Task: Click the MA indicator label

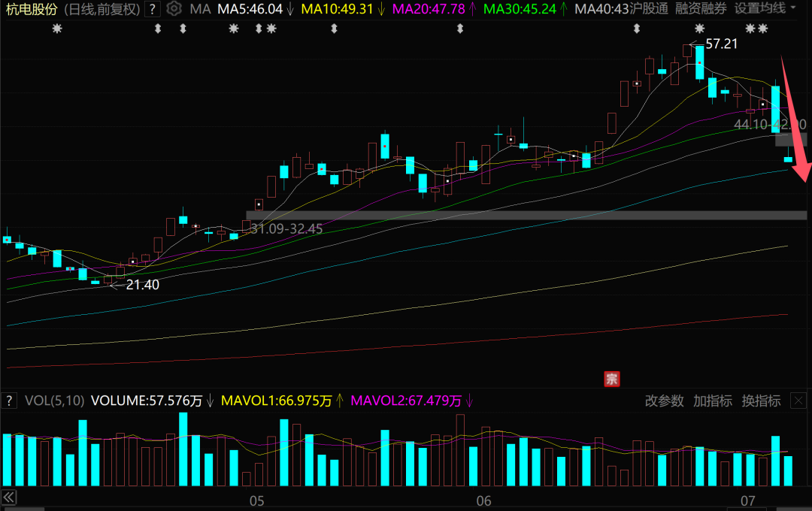Action: [x=200, y=9]
